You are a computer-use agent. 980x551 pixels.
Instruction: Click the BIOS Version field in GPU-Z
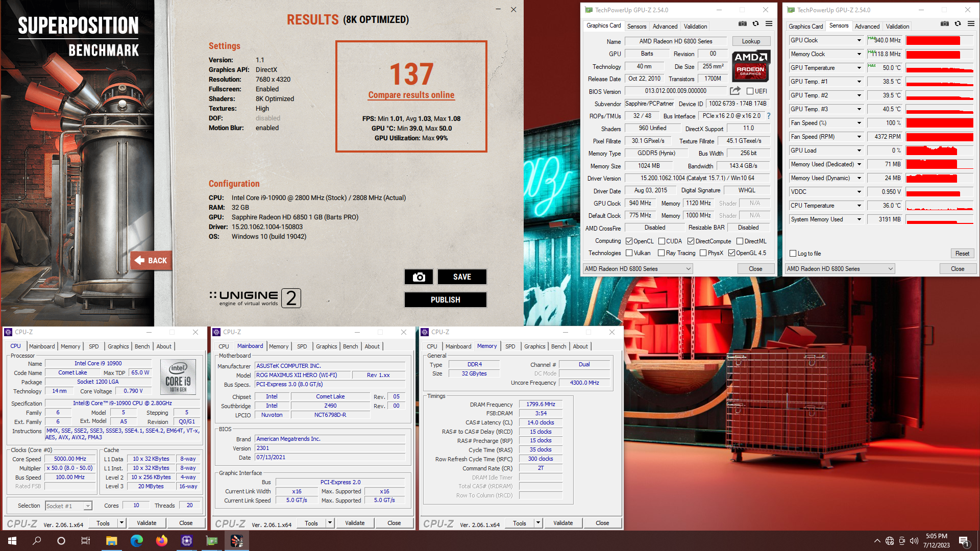click(x=675, y=91)
